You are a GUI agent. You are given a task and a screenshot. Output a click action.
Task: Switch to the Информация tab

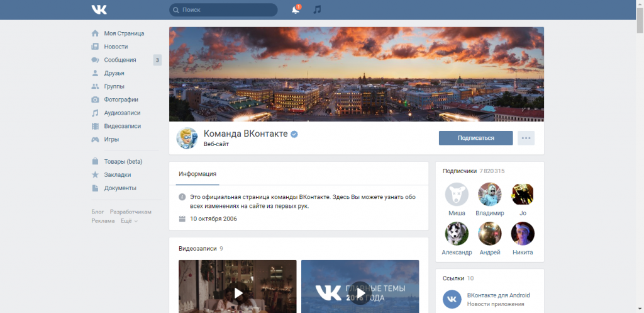tap(197, 174)
